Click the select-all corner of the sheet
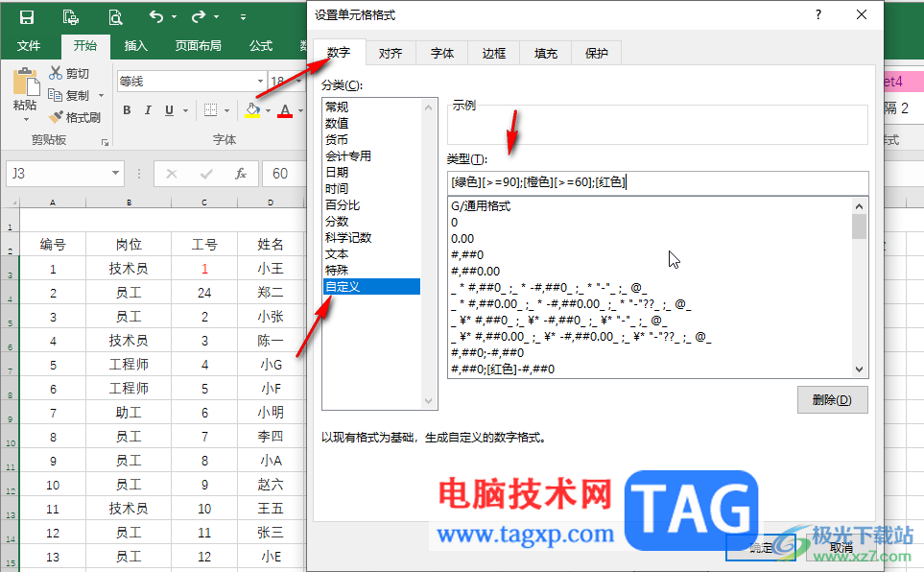The image size is (924, 572). click(x=10, y=203)
